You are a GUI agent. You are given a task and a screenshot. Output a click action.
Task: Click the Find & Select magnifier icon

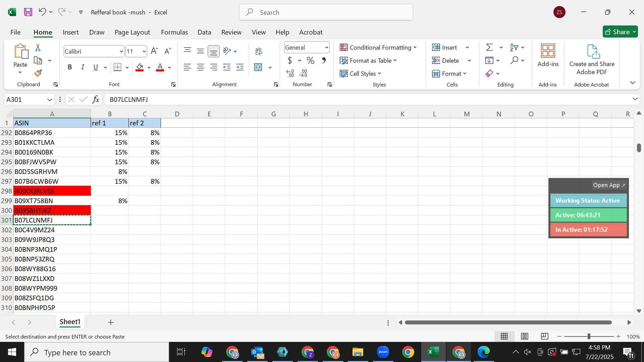click(x=515, y=61)
